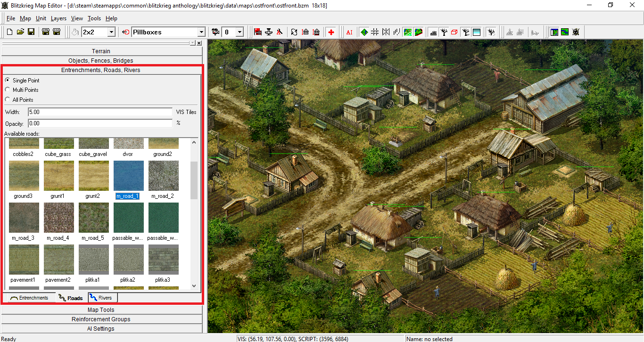Open the View menu
644x342 pixels.
(x=77, y=18)
